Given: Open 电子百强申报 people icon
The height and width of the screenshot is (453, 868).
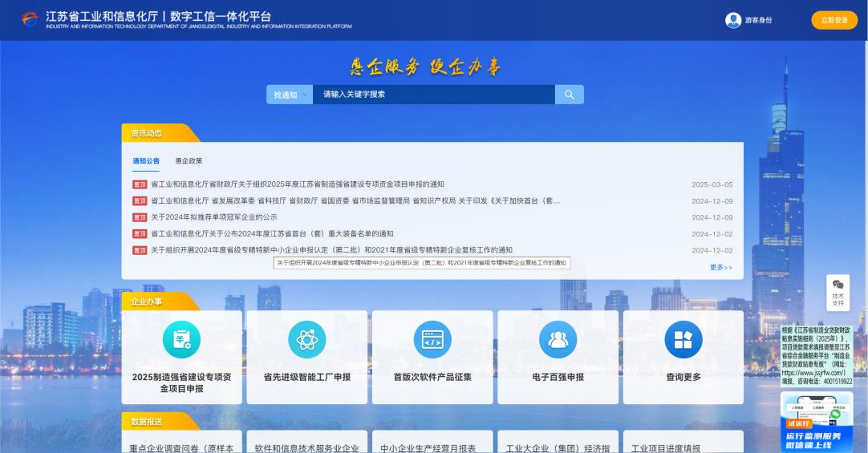Looking at the screenshot, I should [x=558, y=339].
